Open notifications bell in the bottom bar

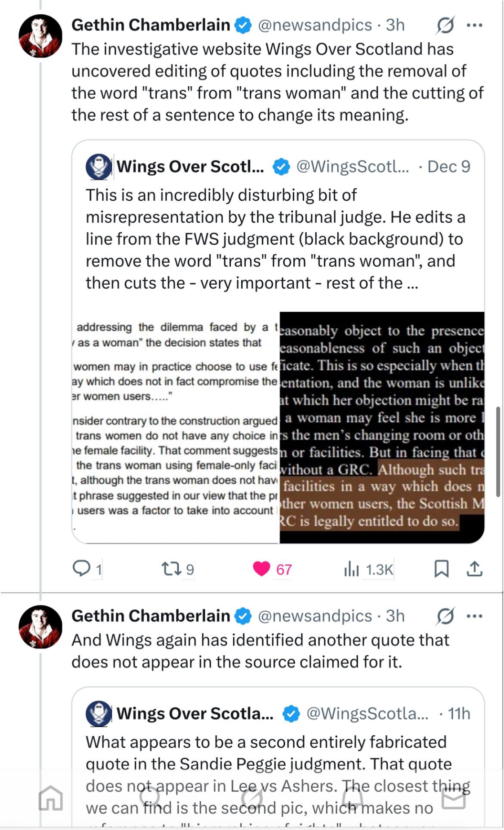353,798
